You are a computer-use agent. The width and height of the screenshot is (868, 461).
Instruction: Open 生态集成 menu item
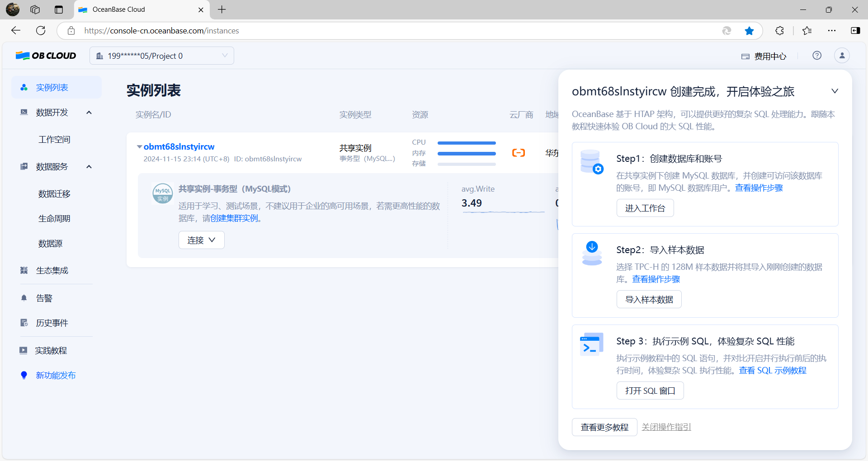52,270
